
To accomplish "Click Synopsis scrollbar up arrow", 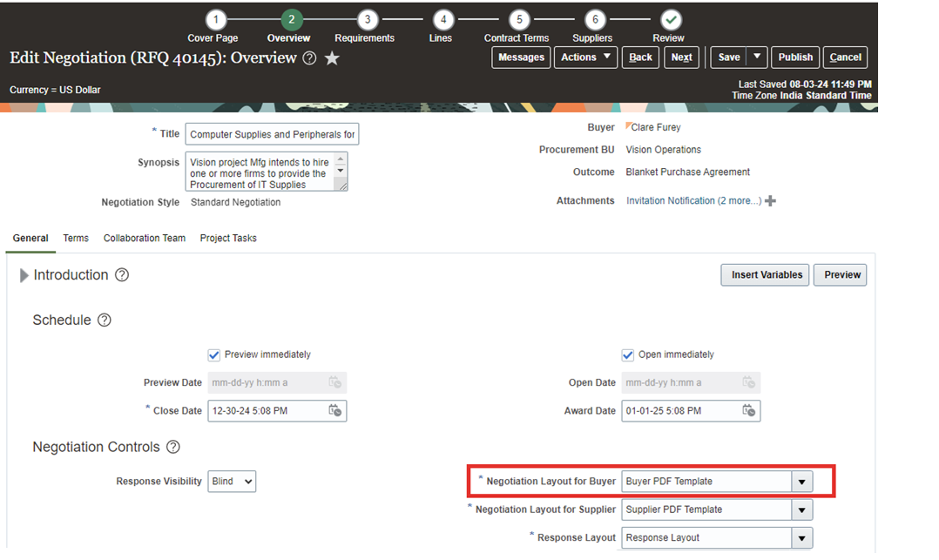I will click(x=341, y=159).
